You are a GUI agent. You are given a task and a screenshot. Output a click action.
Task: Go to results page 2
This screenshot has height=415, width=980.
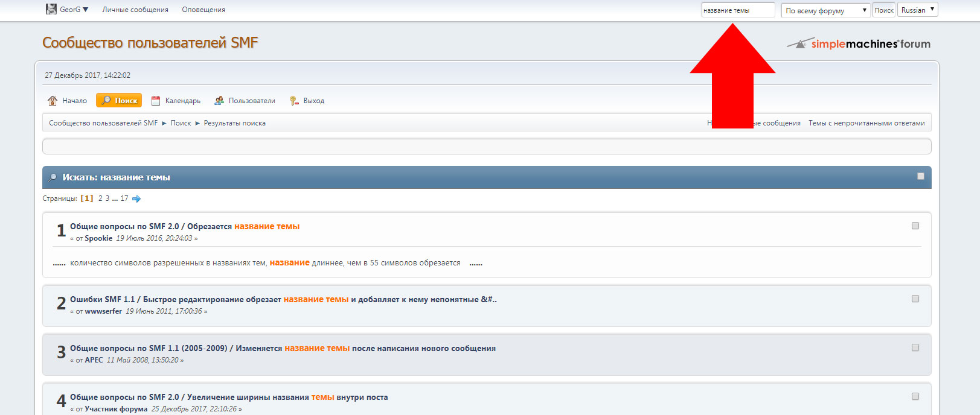(100, 198)
